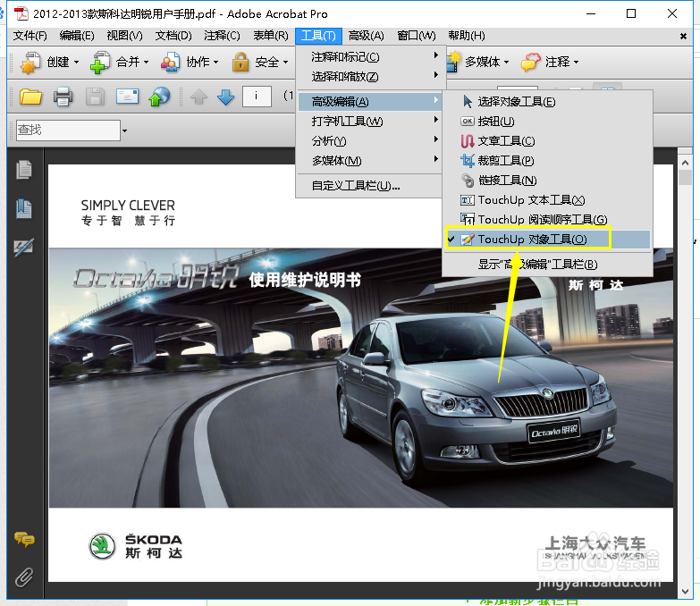Click the Create (创建) toolbar icon
Viewport: 700px width, 606px height.
tap(30, 62)
